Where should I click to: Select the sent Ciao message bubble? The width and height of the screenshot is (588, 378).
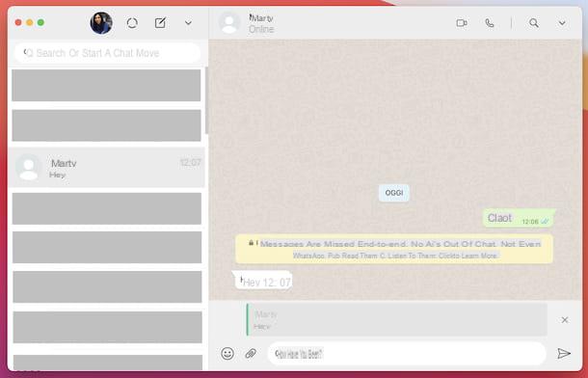coord(519,218)
